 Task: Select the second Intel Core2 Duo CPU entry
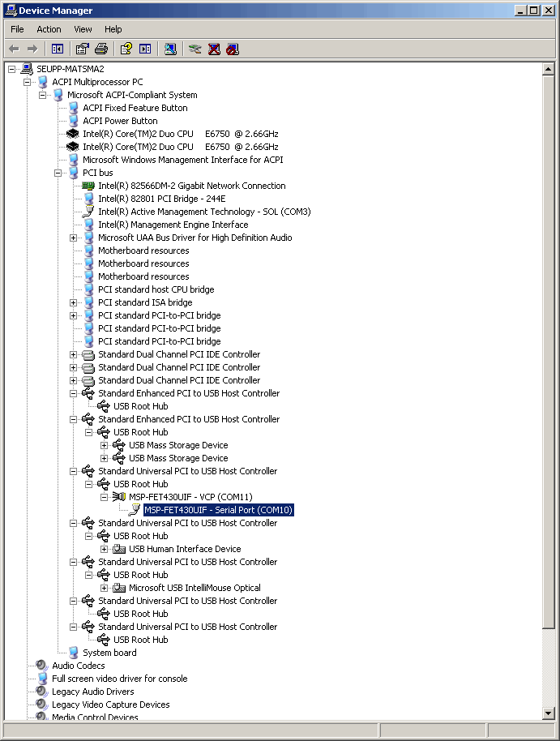click(180, 147)
